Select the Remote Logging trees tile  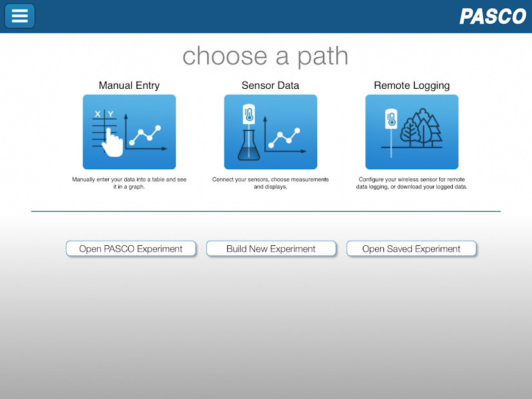[412, 132]
